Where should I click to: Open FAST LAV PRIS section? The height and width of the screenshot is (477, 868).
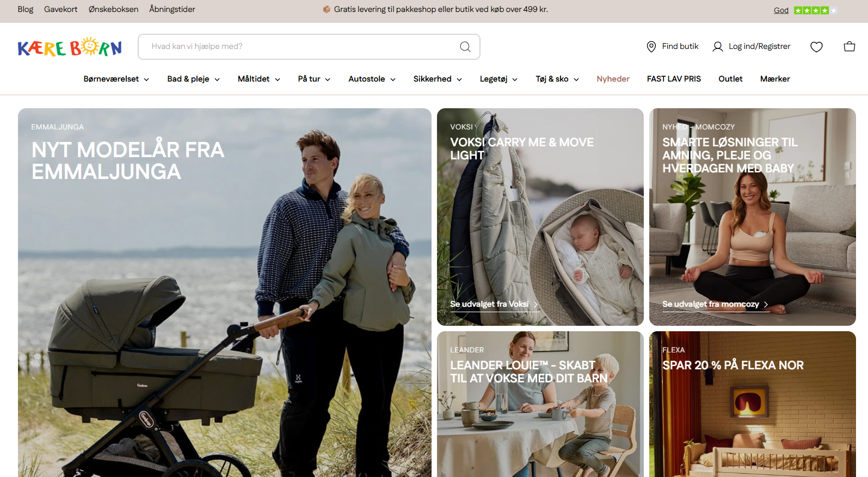click(674, 79)
